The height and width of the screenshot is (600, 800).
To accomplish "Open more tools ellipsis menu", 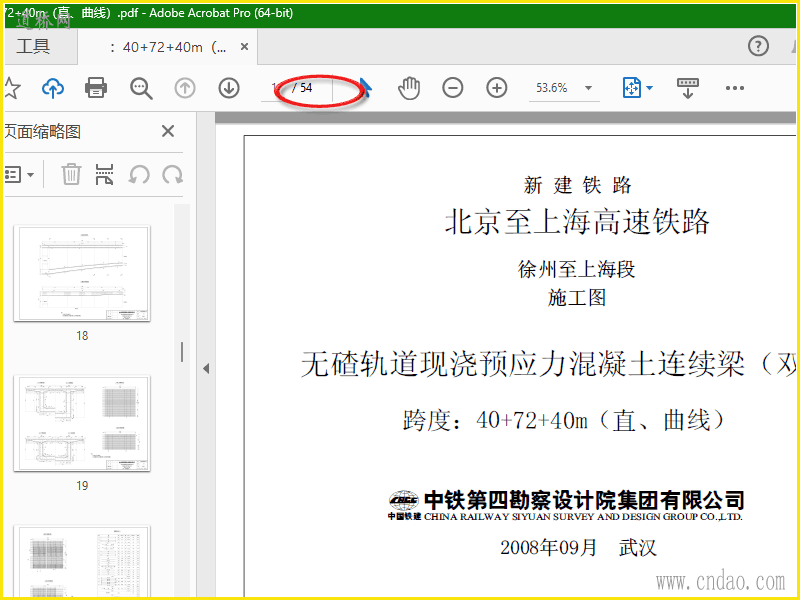I will [x=734, y=88].
